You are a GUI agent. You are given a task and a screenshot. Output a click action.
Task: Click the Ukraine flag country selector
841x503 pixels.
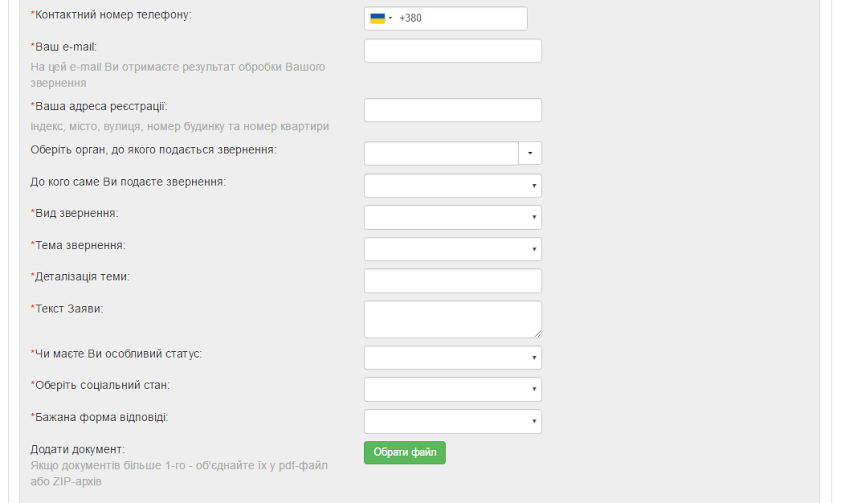(378, 18)
